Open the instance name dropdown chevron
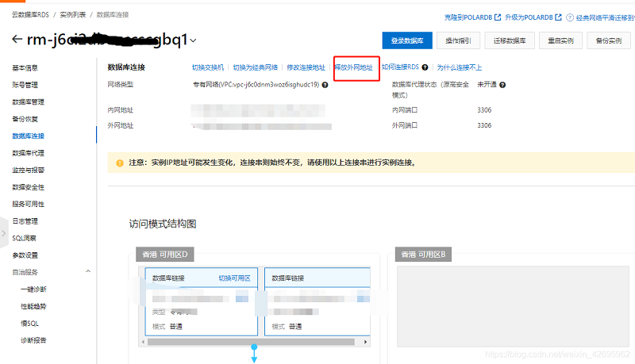Viewport: 635px width, 364px height. click(x=193, y=40)
